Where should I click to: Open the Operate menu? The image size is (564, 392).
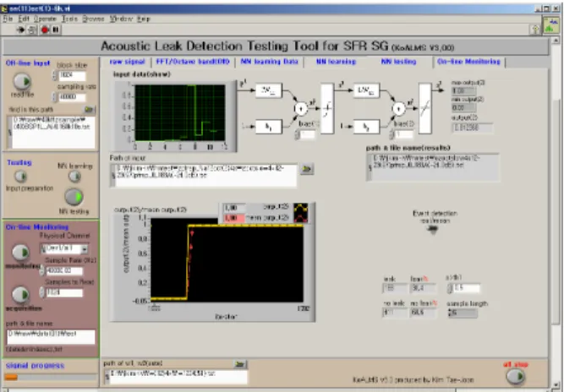(x=46, y=19)
